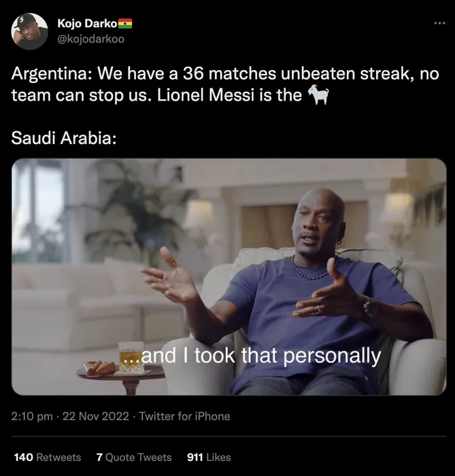Open the 2:10 pm timestamp link
Image resolution: width=455 pixels, height=476 pixels.
(x=32, y=416)
